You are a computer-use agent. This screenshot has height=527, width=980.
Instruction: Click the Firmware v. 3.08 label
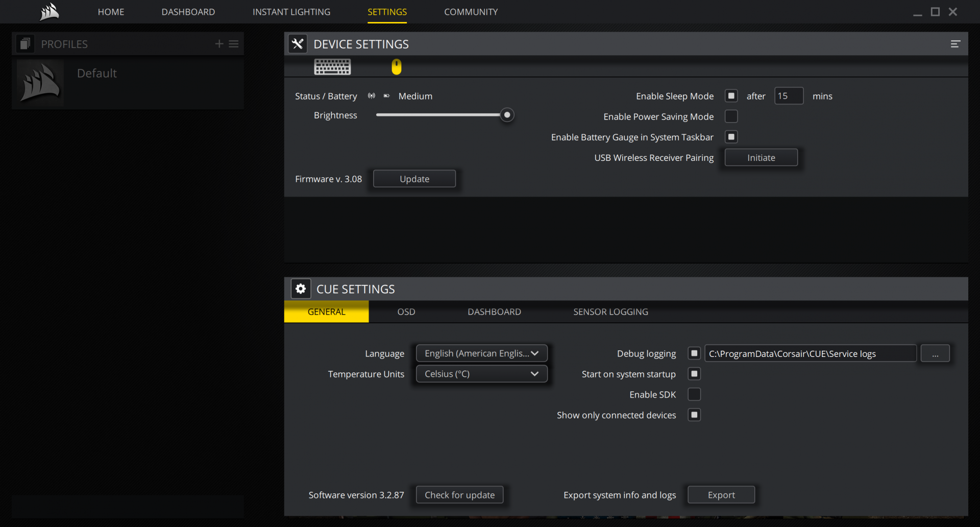(x=329, y=179)
